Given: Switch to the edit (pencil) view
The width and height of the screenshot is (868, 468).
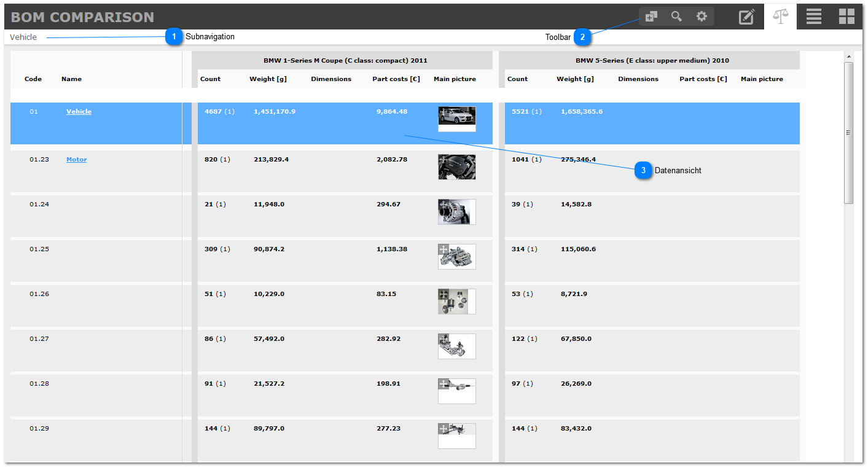Looking at the screenshot, I should (746, 17).
